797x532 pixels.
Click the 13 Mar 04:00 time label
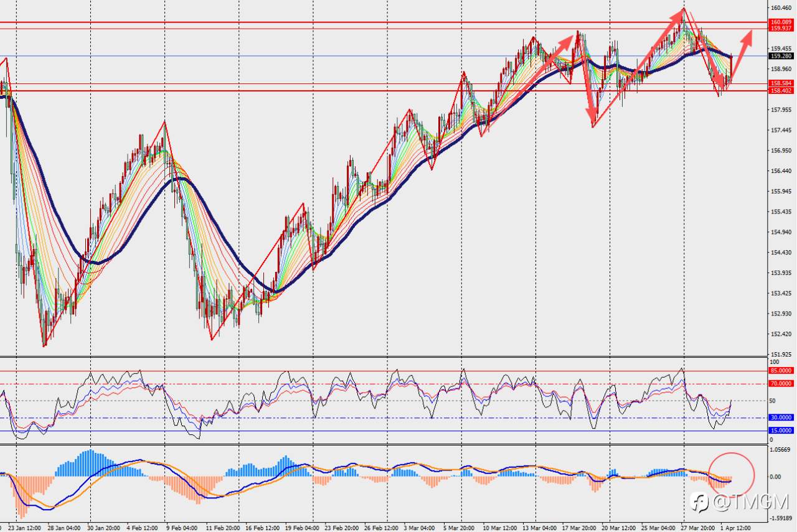[539, 528]
